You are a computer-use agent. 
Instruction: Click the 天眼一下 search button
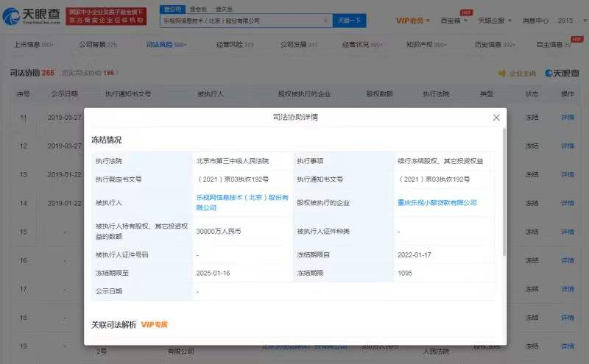[x=349, y=21]
